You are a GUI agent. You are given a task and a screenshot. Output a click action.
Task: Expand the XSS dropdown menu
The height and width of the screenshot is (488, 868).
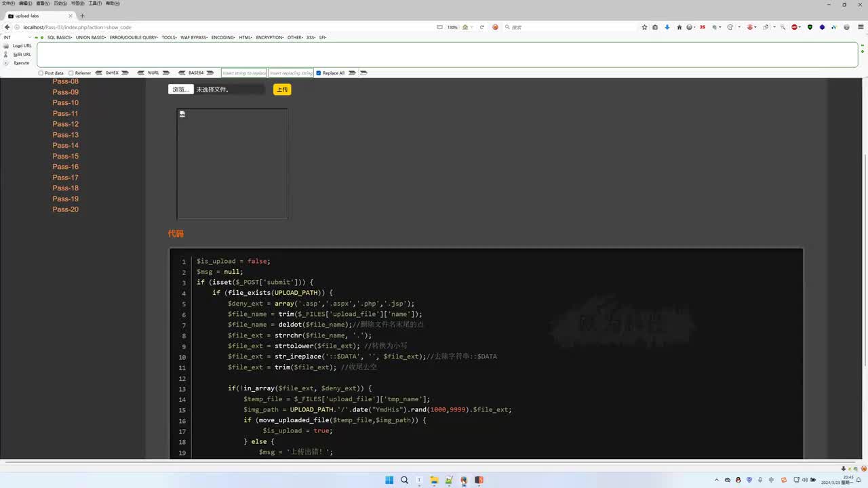coord(311,37)
